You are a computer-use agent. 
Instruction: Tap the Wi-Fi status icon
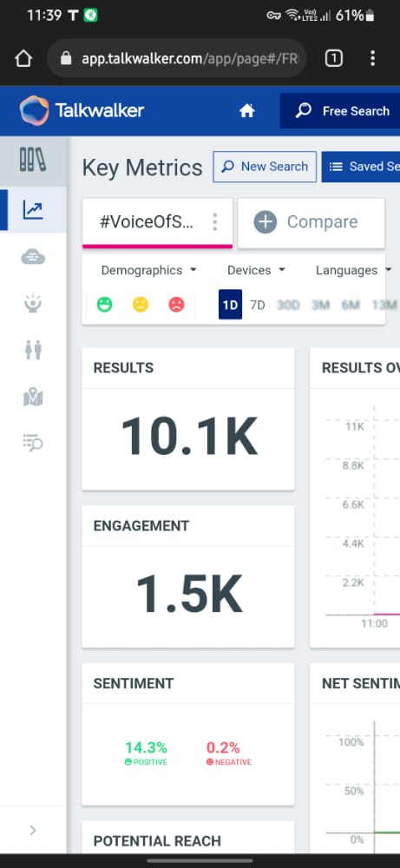292,15
